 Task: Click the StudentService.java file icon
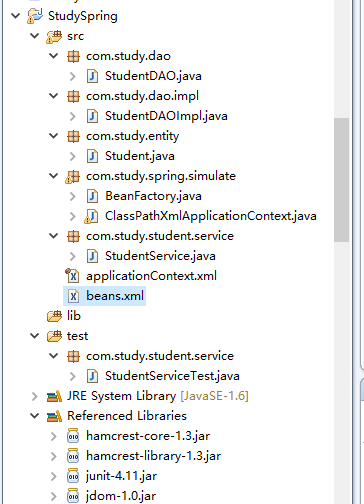point(92,256)
